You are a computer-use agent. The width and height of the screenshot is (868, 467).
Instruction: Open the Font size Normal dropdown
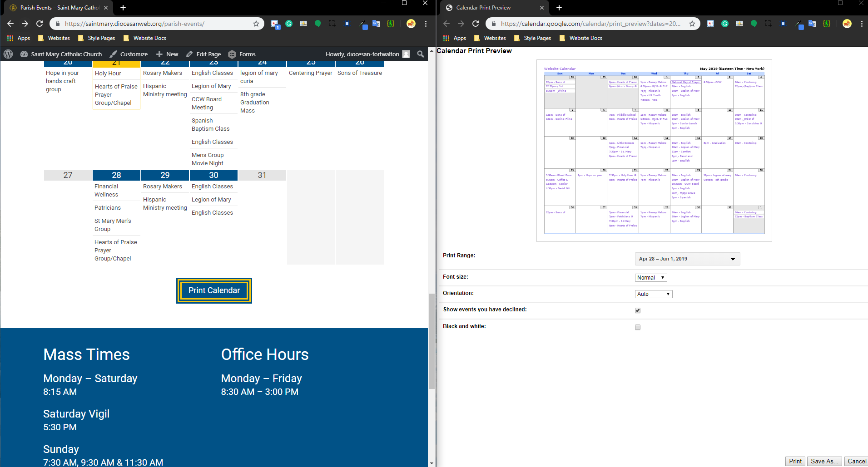pyautogui.click(x=650, y=278)
